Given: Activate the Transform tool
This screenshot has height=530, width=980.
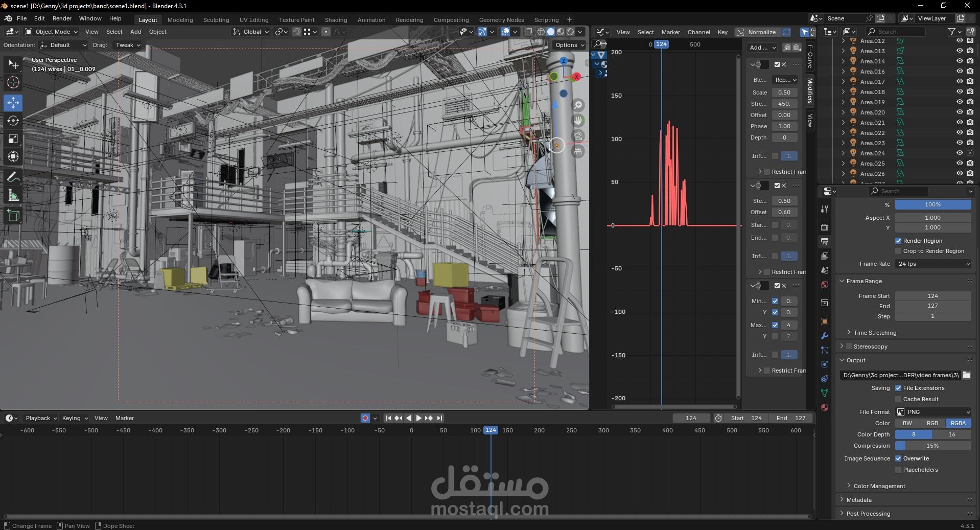Looking at the screenshot, I should [13, 156].
